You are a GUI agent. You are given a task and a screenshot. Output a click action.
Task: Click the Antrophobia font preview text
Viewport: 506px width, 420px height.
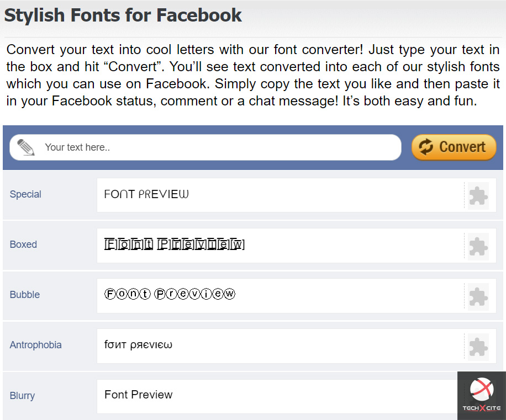tap(138, 344)
